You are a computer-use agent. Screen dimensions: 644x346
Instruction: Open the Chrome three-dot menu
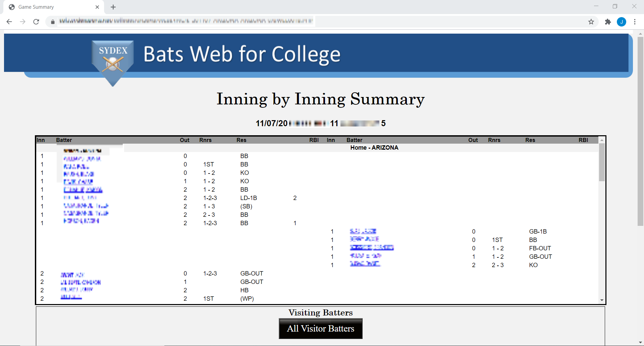[x=635, y=21]
